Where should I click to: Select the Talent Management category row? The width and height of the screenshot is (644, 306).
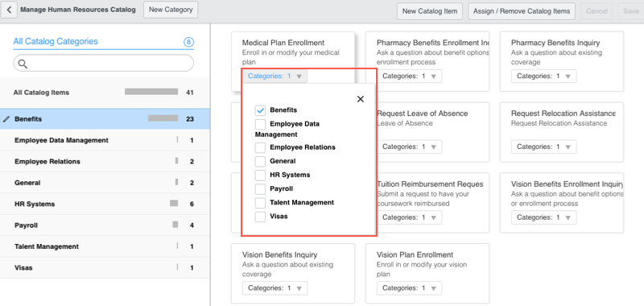(105, 246)
